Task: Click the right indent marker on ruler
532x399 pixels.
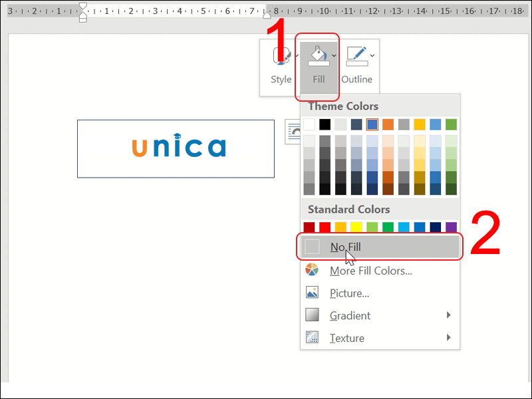Action: [267, 14]
